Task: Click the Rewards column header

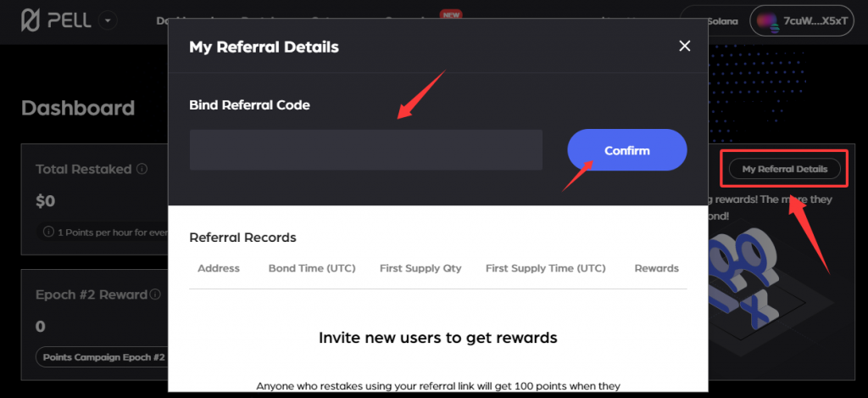Action: [x=657, y=268]
